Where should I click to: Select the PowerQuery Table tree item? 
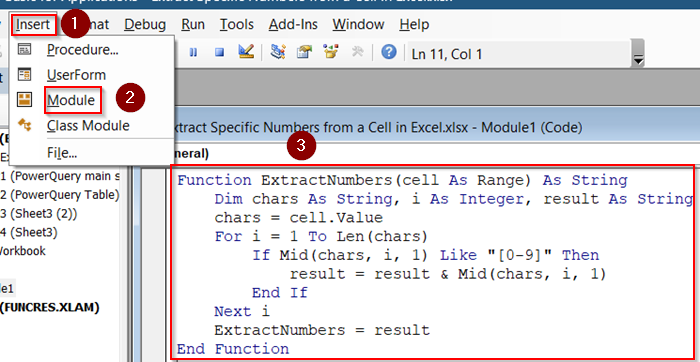coord(60,195)
